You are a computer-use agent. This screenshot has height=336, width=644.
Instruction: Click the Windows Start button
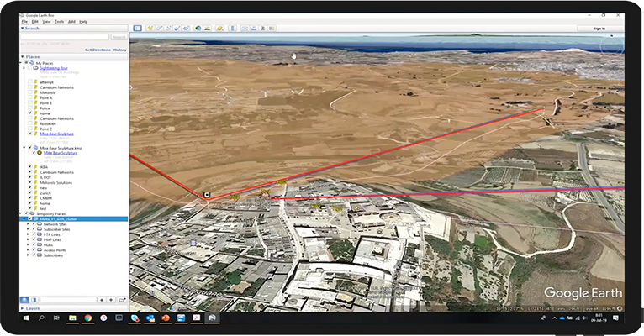tap(26, 318)
